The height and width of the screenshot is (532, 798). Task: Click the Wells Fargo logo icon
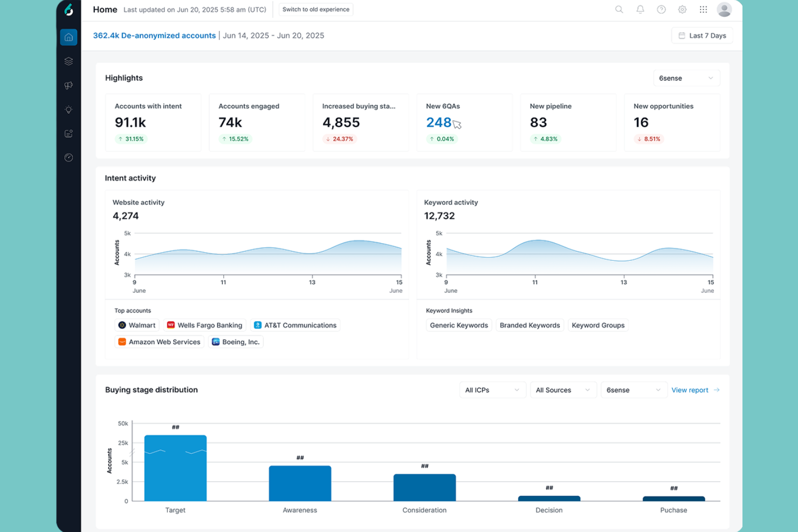[171, 325]
